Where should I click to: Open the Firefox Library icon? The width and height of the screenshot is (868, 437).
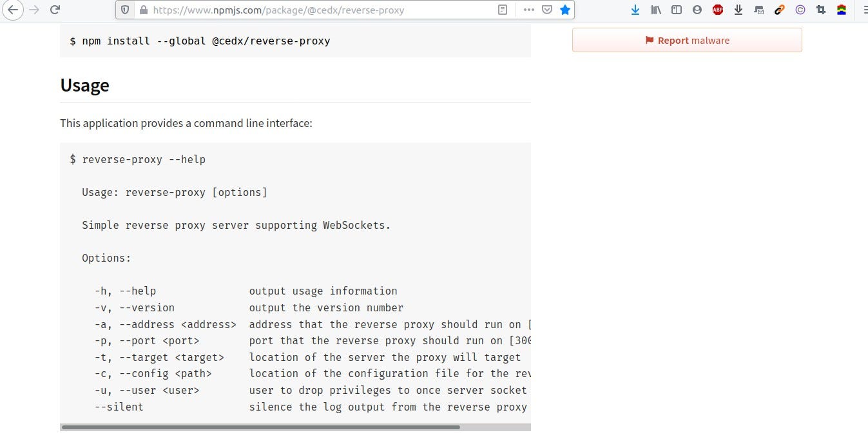point(656,10)
